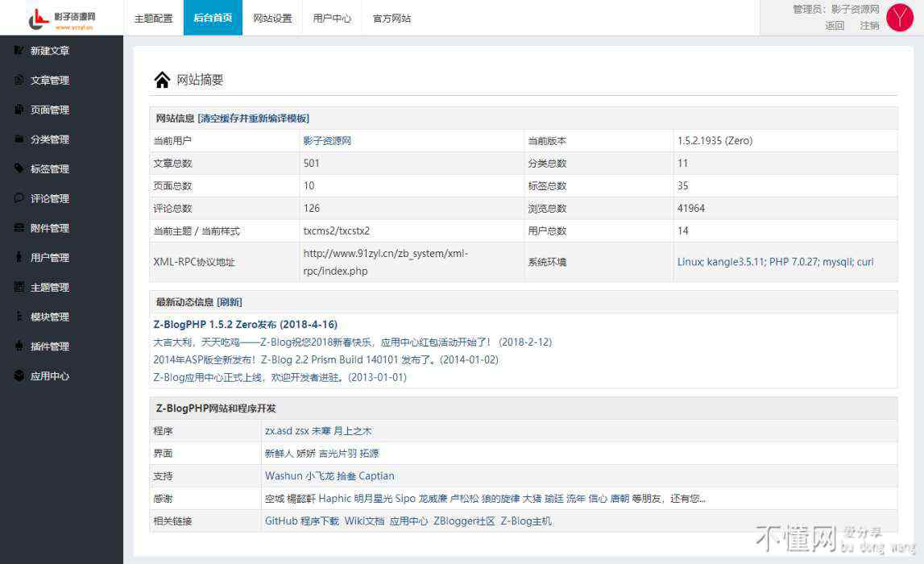Click 清空缓存并重新编译模板 link
Image resolution: width=924 pixels, height=564 pixels.
coord(254,118)
